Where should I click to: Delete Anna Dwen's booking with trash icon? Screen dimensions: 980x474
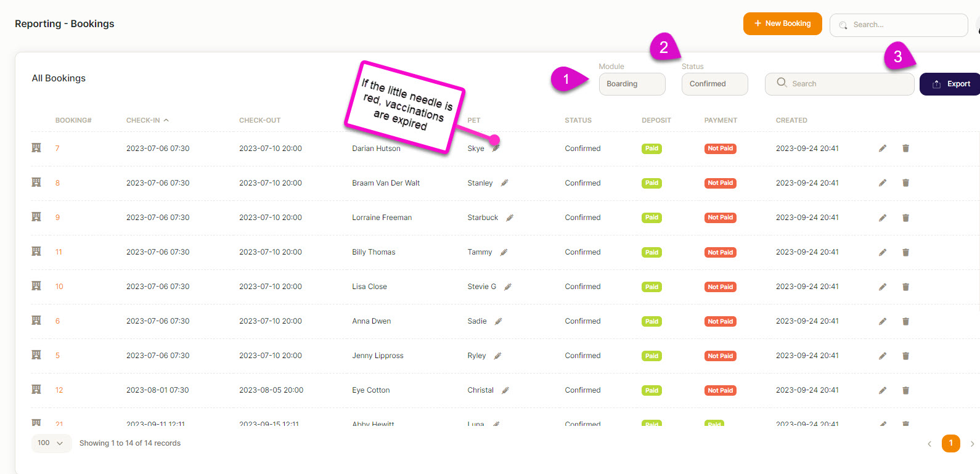point(905,321)
